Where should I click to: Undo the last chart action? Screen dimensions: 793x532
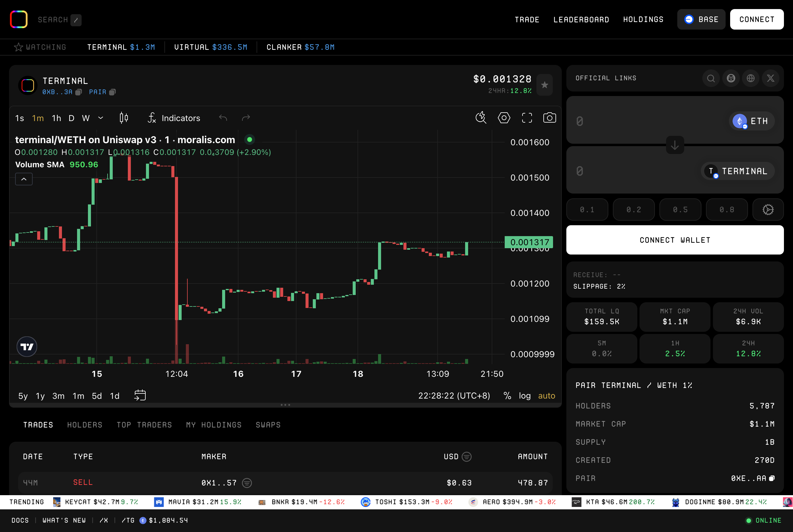223,118
